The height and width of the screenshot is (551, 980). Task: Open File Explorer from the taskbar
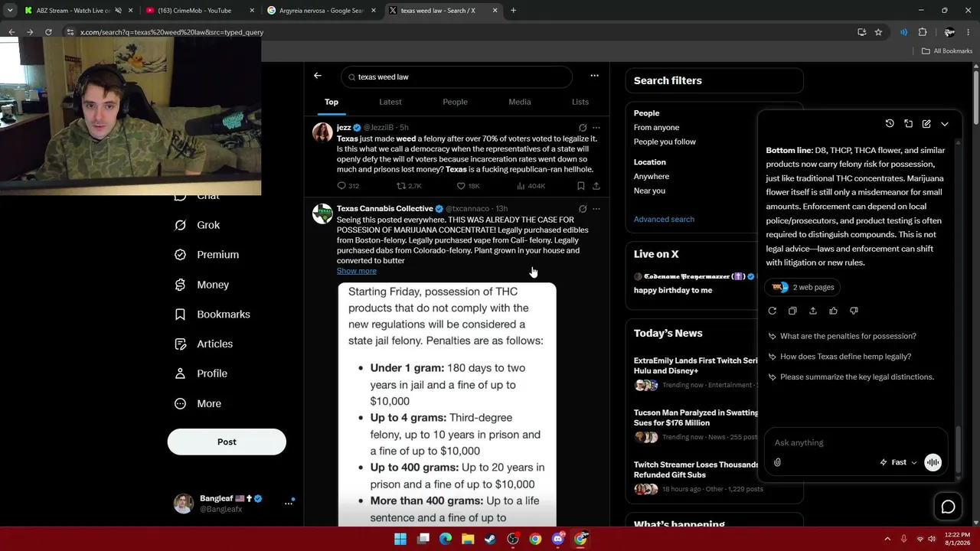(468, 539)
